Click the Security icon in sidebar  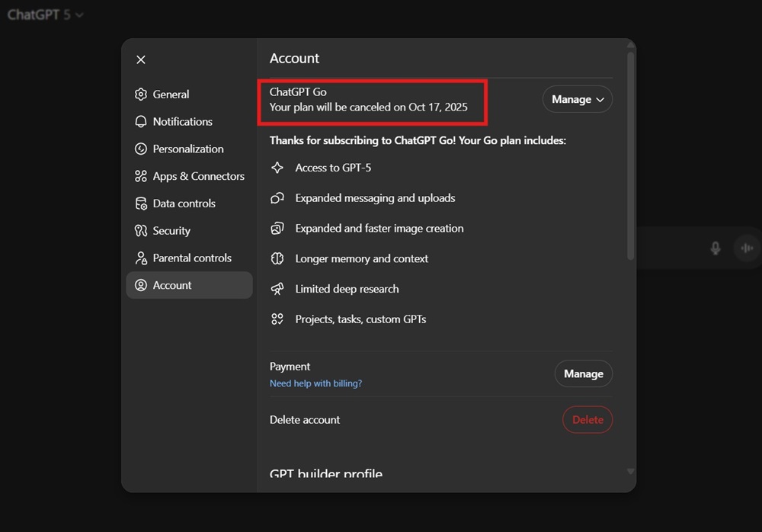click(x=141, y=231)
